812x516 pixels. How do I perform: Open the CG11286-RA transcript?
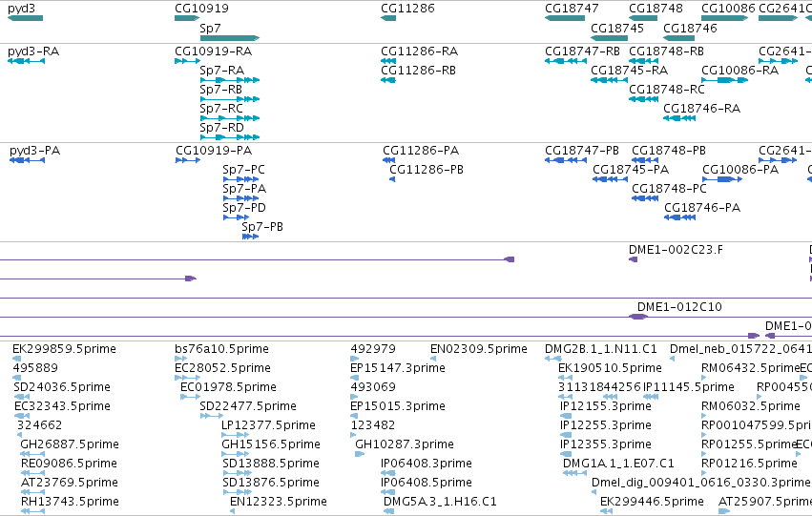click(x=388, y=61)
